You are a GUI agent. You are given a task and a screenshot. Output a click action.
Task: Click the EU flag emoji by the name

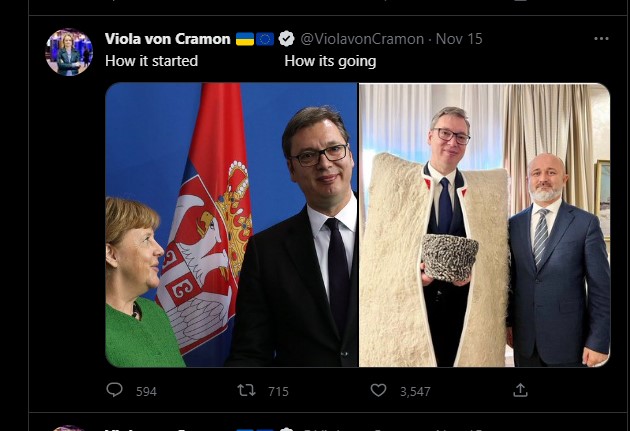tap(265, 39)
